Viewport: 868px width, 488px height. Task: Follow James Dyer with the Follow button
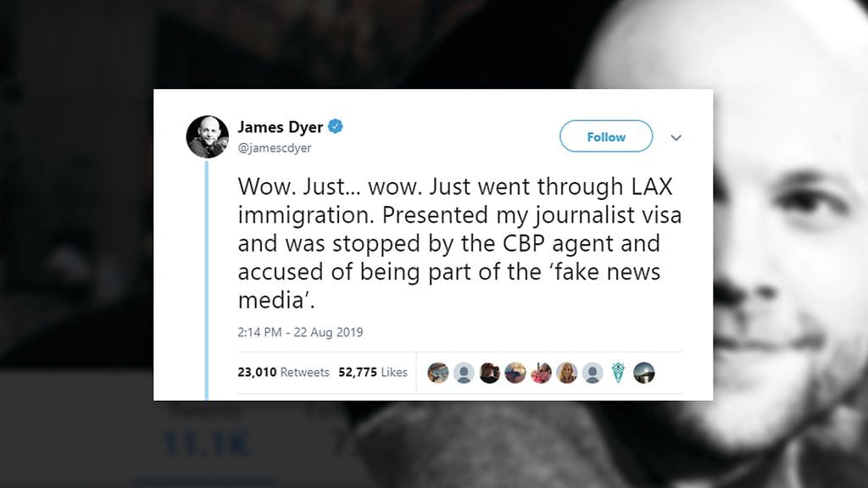[606, 136]
